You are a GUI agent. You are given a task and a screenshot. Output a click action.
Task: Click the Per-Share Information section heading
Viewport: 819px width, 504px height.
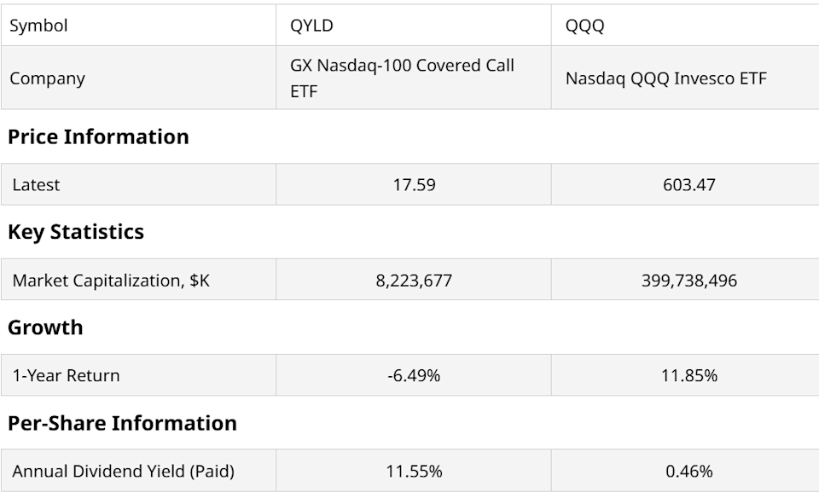(121, 423)
